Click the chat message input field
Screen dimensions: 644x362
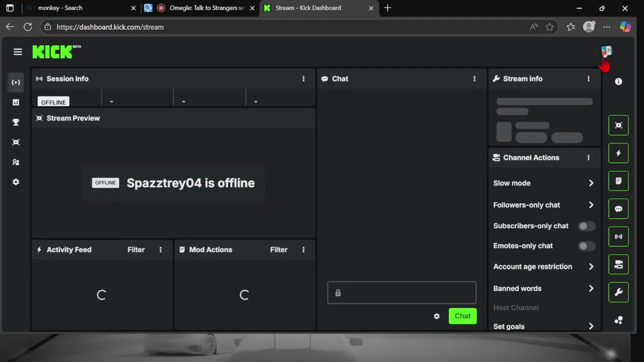click(401, 293)
